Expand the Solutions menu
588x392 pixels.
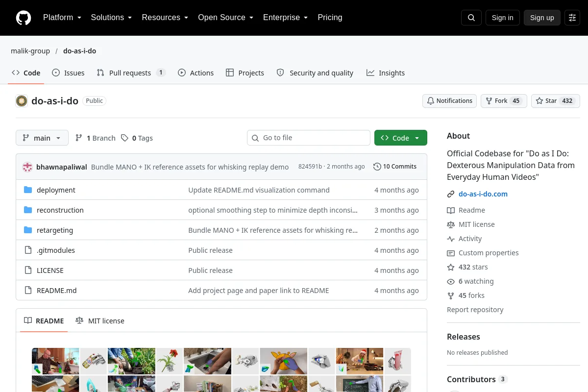pyautogui.click(x=111, y=18)
